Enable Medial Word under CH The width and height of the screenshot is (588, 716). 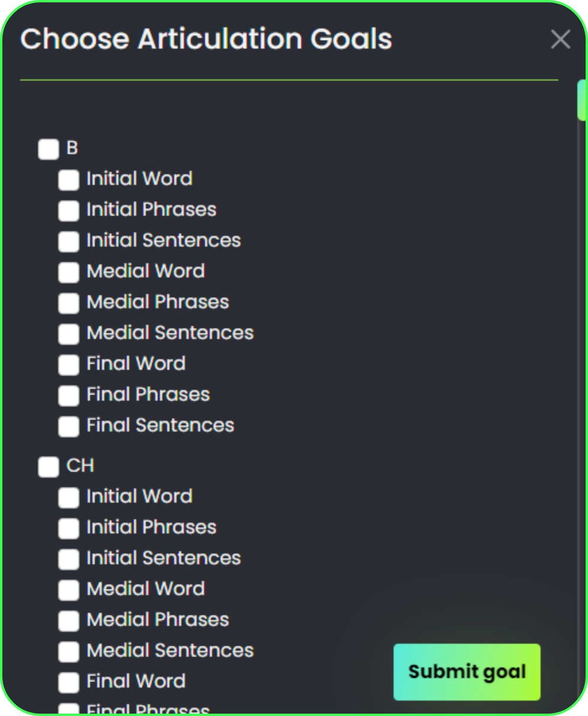(69, 590)
